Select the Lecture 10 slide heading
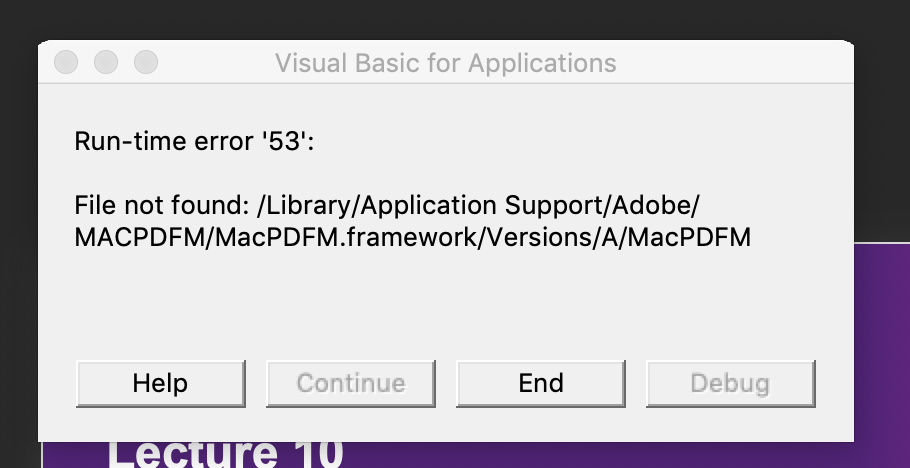 tap(226, 453)
